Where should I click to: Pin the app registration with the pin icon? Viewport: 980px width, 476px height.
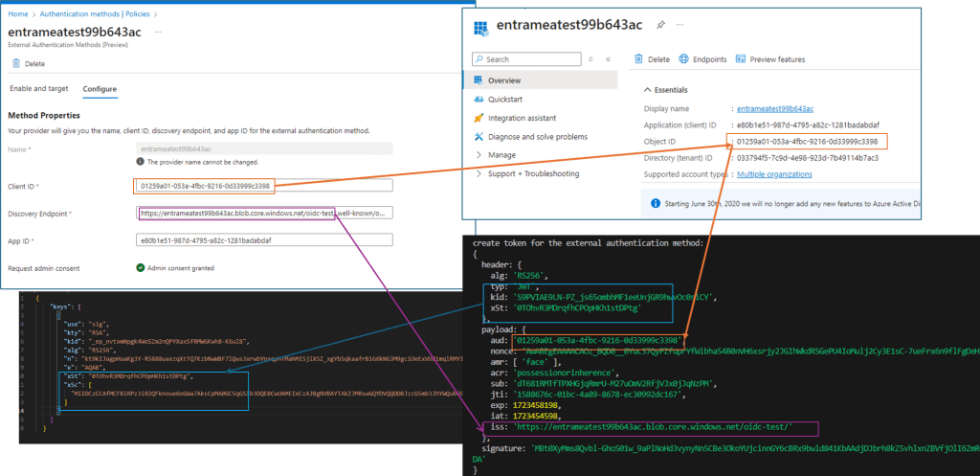coord(660,25)
